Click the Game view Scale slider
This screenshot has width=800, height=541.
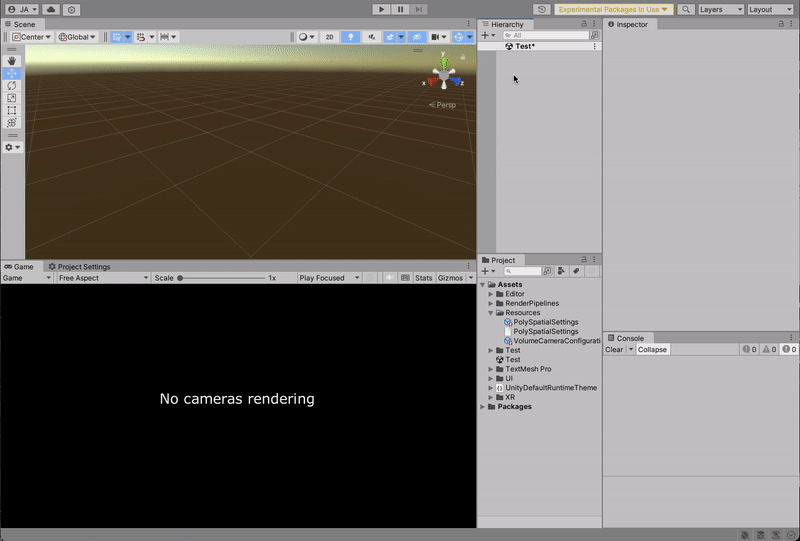pos(220,278)
